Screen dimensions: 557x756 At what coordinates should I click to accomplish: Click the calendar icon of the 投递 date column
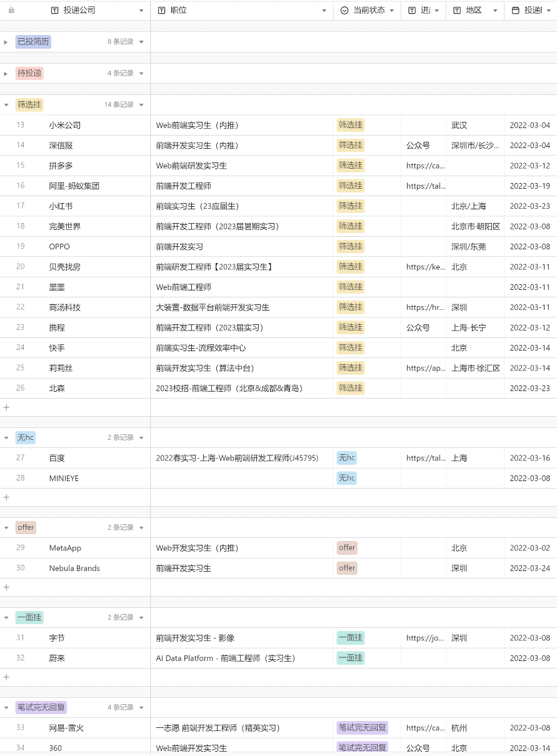(x=516, y=11)
